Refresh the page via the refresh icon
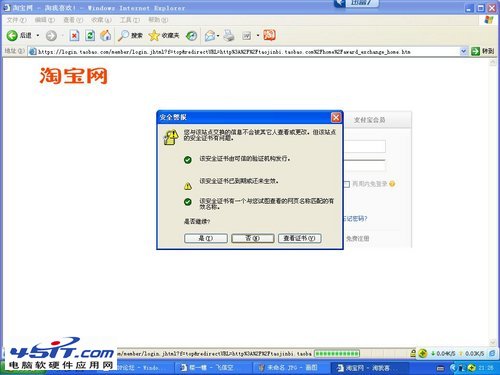The image size is (500, 375). click(90, 35)
